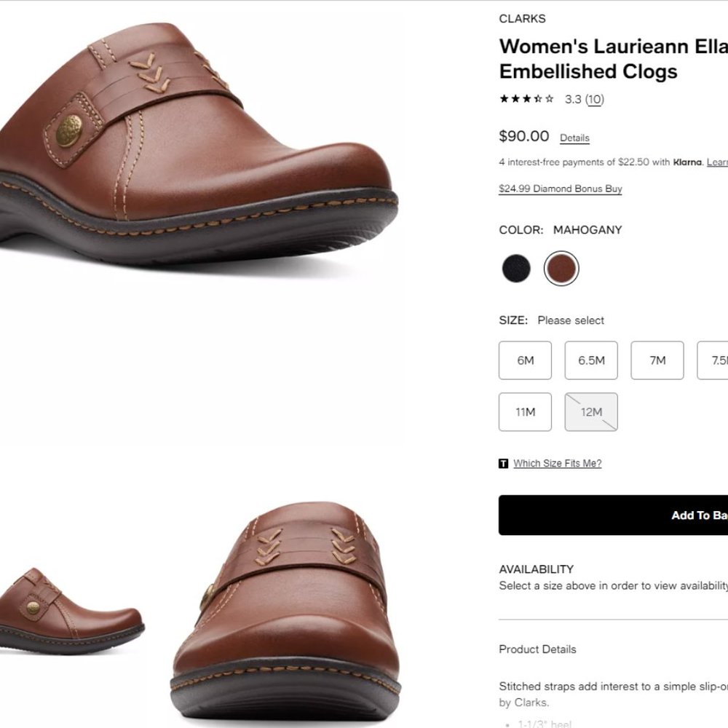Viewport: 728px width, 728px height.
Task: Click the Klarna learn more link
Action: pyautogui.click(x=717, y=163)
